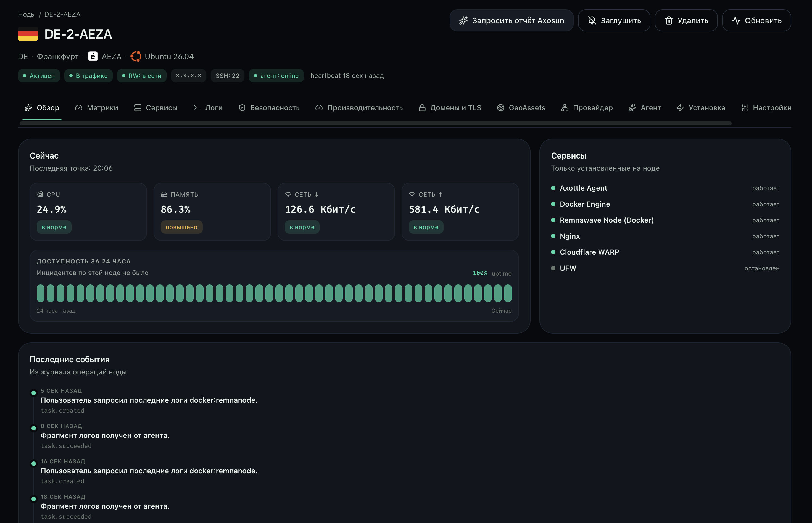This screenshot has height=523, width=812.
Task: Select the Домены и TLS tab
Action: pos(450,108)
